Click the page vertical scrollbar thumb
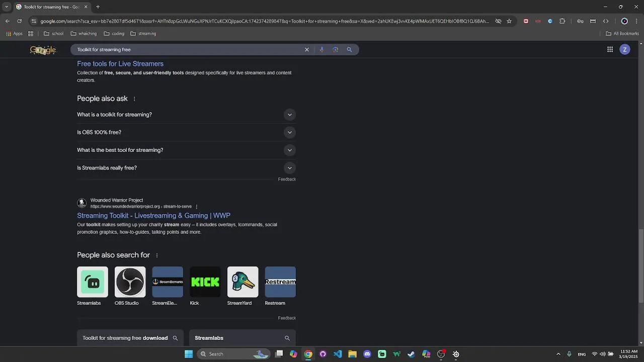 tap(641, 265)
